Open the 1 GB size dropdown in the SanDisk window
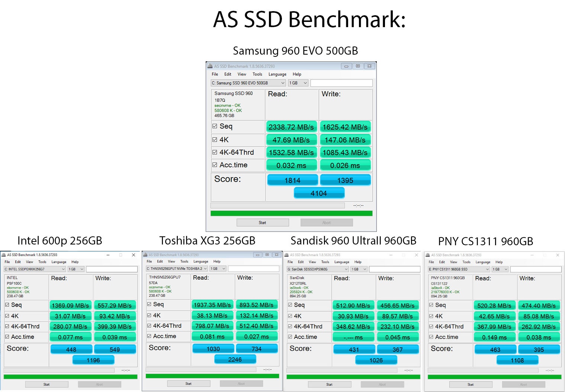Image resolution: width=565 pixels, height=392 pixels. click(359, 269)
